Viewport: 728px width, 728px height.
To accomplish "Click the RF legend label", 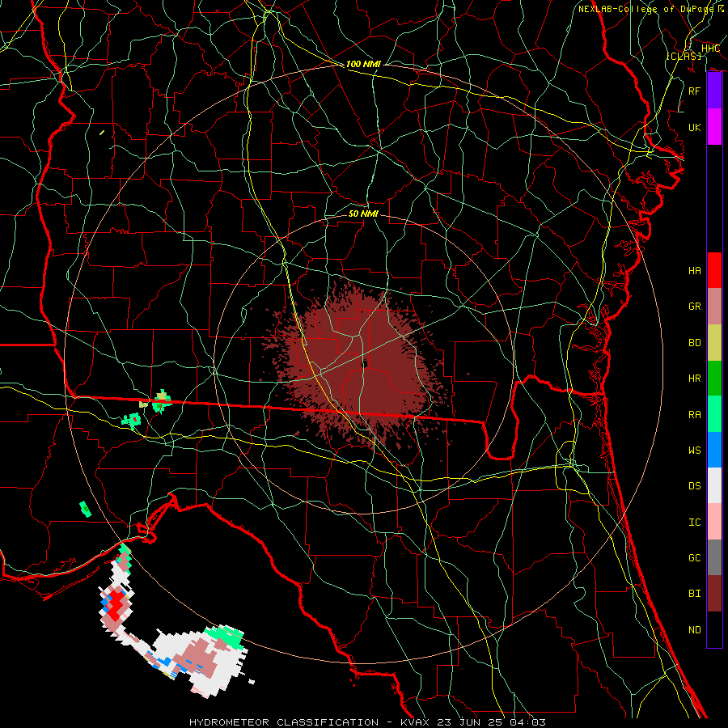I will click(695, 91).
